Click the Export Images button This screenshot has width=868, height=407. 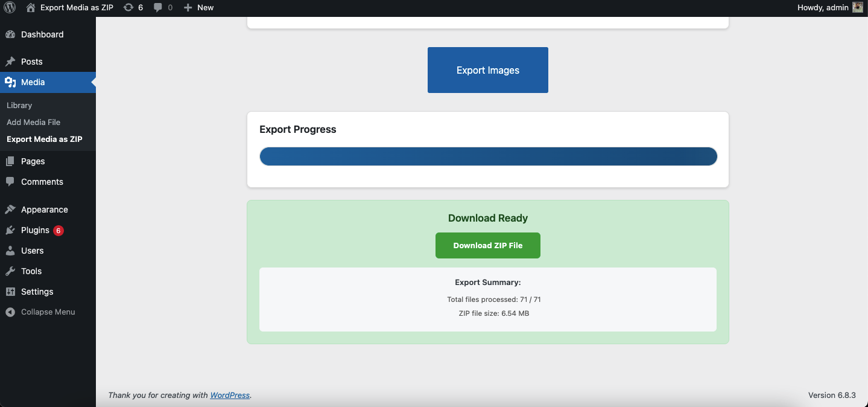click(487, 70)
